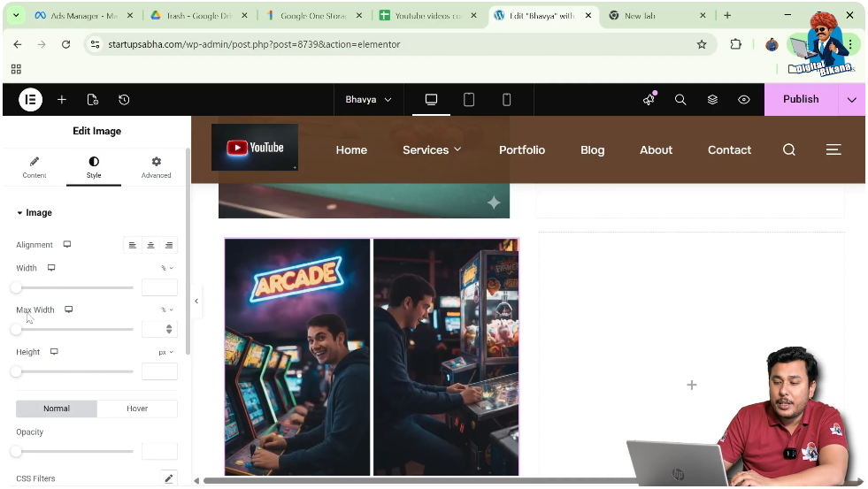Screen dimensions: 868x489
Task: Switch to Advanced tab
Action: [156, 167]
